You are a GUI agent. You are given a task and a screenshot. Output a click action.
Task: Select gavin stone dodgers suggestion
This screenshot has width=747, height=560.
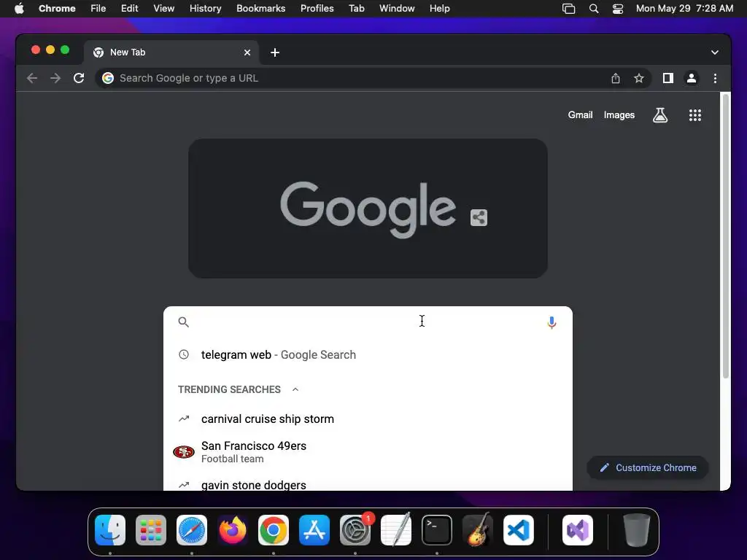(x=368, y=485)
